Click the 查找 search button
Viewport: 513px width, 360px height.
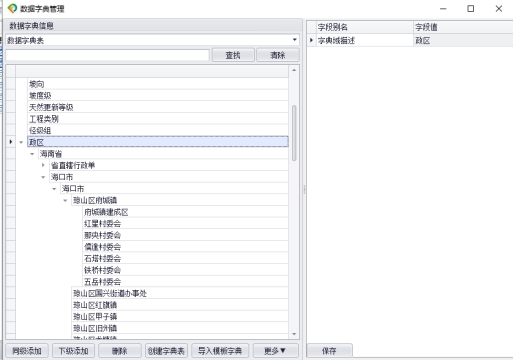[233, 55]
